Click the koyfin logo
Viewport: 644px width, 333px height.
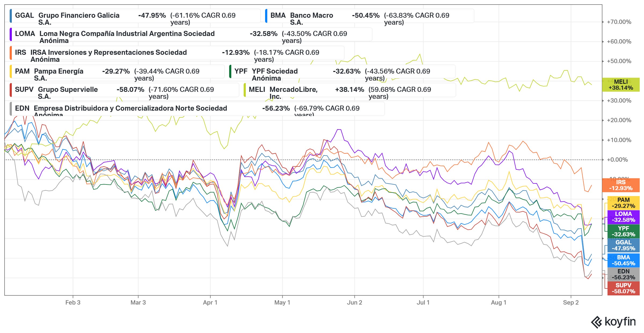pos(613,322)
